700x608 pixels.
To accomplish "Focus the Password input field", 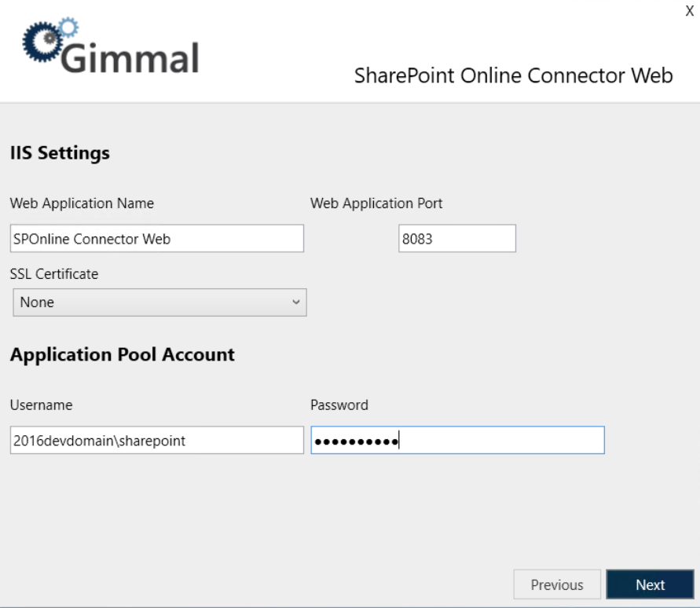I will click(x=457, y=441).
